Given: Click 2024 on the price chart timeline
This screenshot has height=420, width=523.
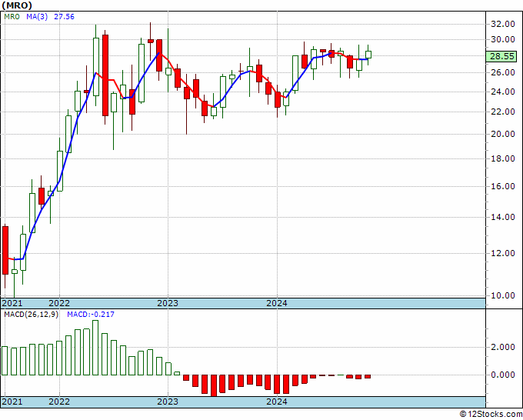Looking at the screenshot, I should (x=277, y=303).
